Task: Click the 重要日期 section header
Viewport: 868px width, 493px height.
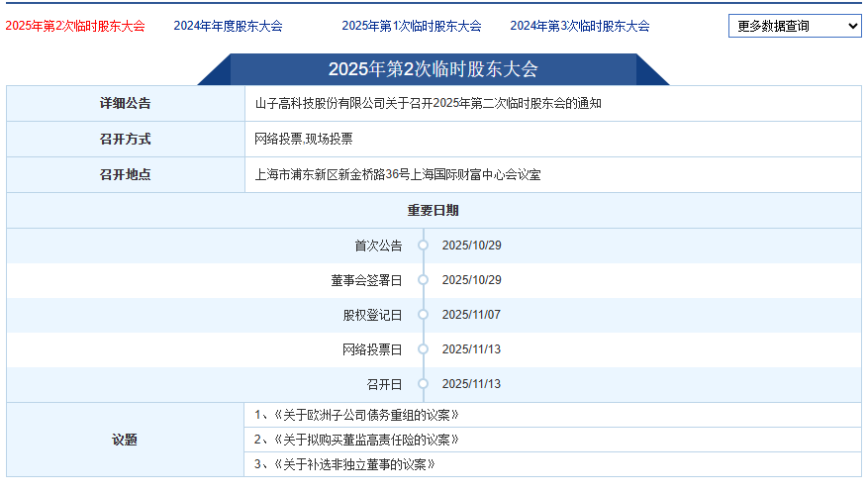Action: coord(434,211)
